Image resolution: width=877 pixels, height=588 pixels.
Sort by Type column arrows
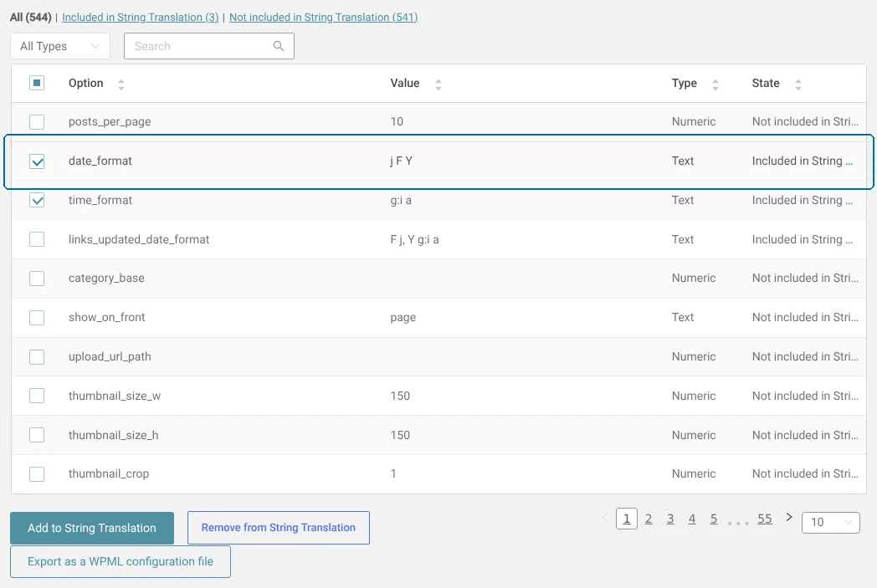click(x=715, y=84)
